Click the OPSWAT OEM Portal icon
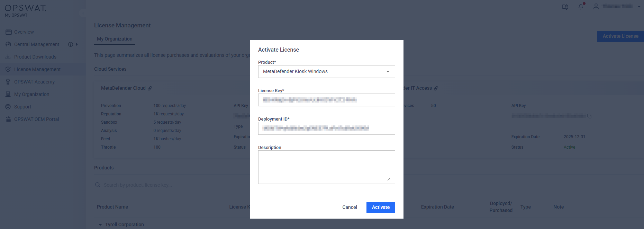644x229 pixels. (x=8, y=119)
